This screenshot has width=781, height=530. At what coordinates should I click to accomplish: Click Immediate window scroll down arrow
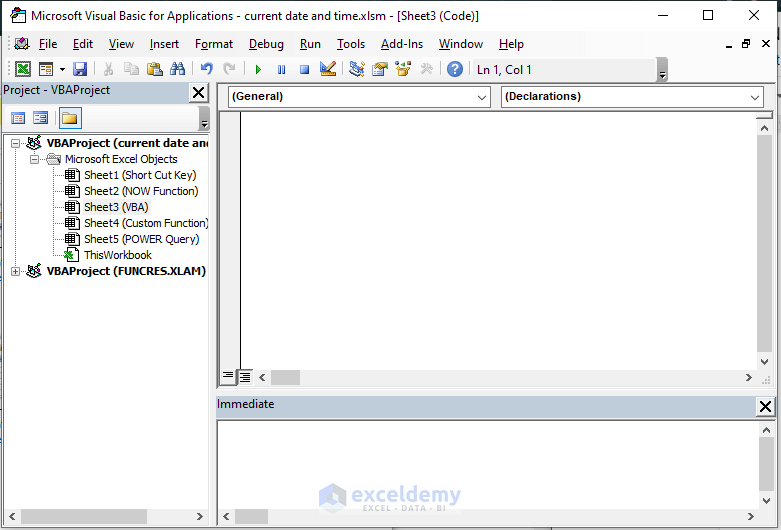coord(766,501)
